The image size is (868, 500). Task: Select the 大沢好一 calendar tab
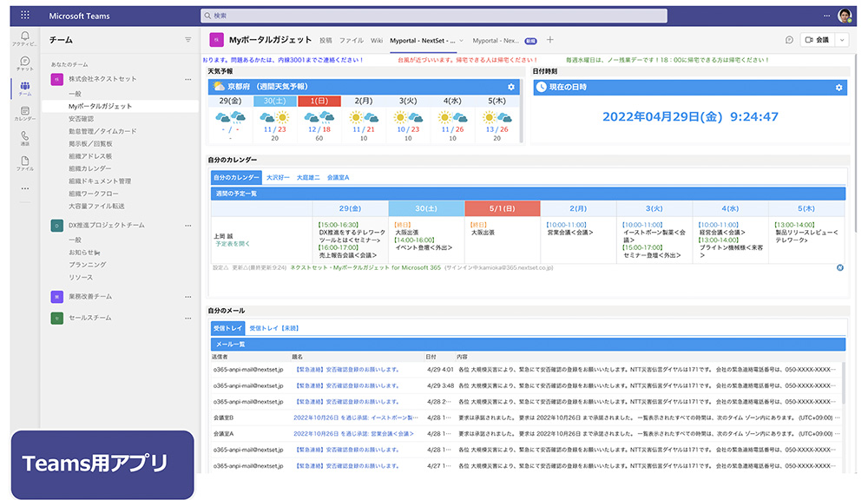278,178
